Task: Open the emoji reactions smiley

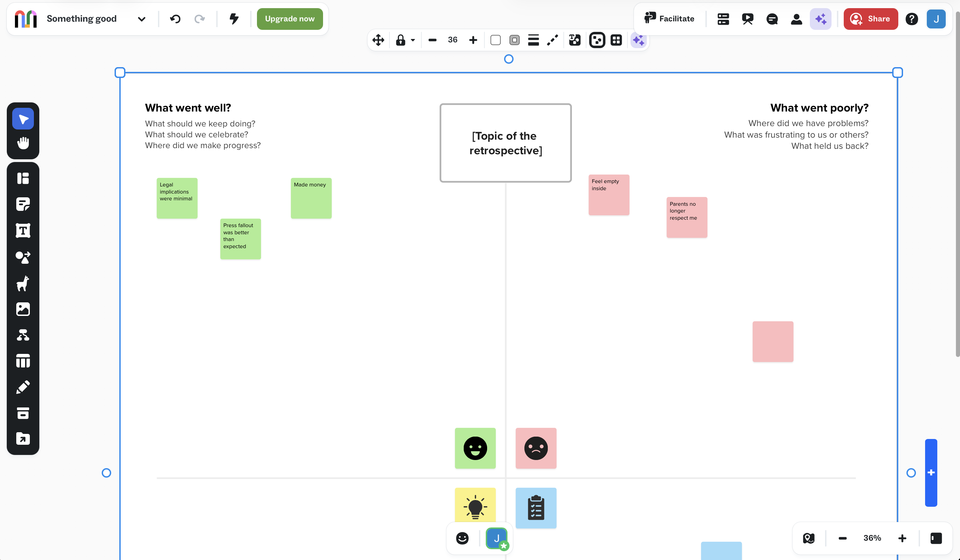Action: click(462, 538)
